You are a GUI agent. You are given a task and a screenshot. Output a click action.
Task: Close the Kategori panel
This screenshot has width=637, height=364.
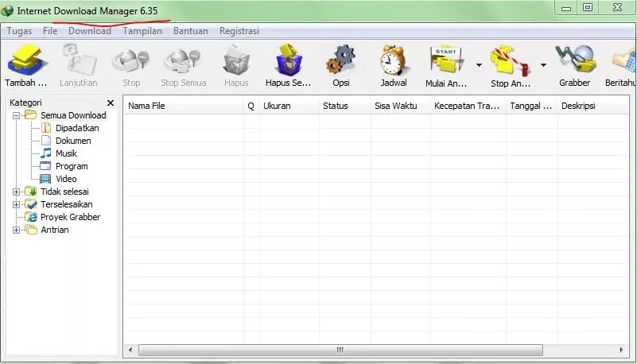pyautogui.click(x=110, y=103)
